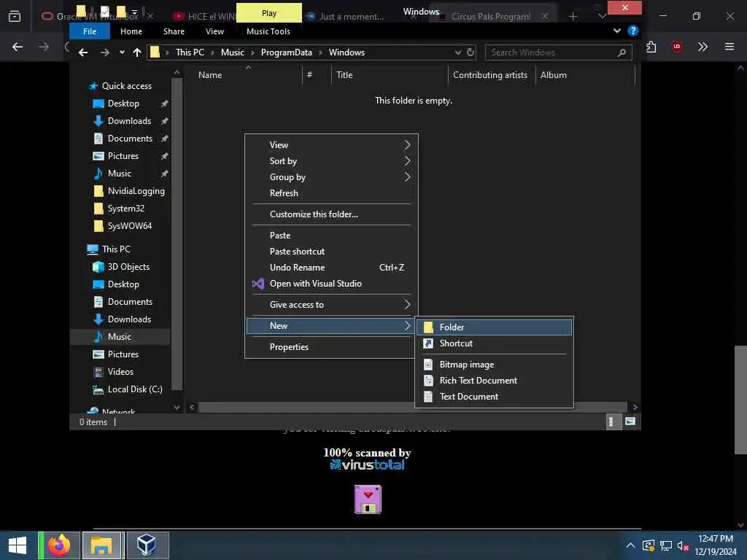Open Quick access in the sidebar
The image size is (747, 560).
click(x=127, y=86)
